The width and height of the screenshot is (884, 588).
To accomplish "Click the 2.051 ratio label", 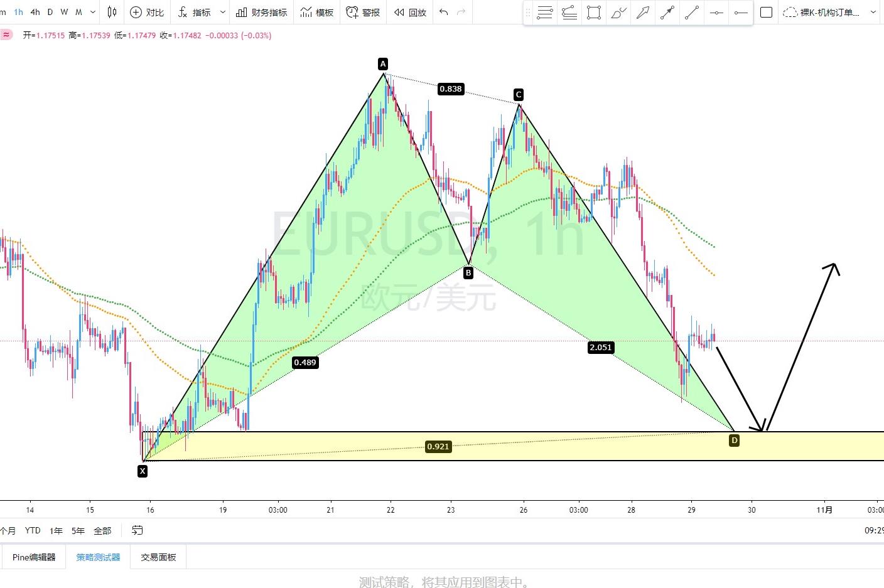I will click(601, 348).
